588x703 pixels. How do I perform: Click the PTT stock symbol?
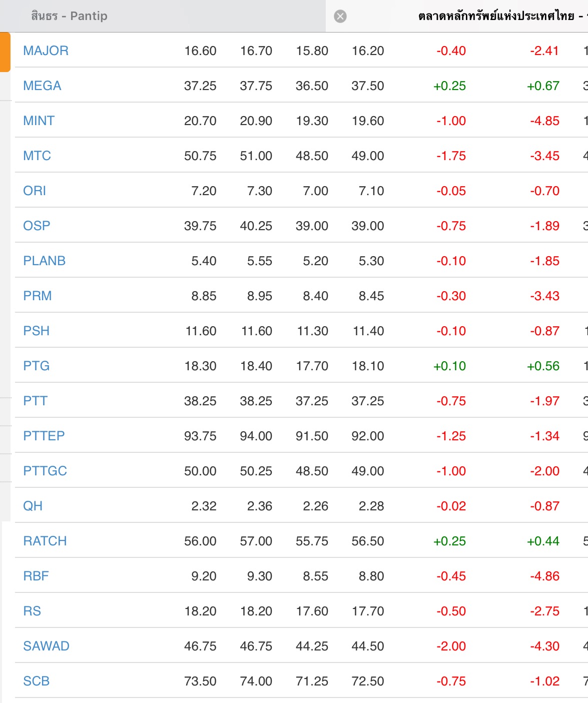tap(35, 401)
